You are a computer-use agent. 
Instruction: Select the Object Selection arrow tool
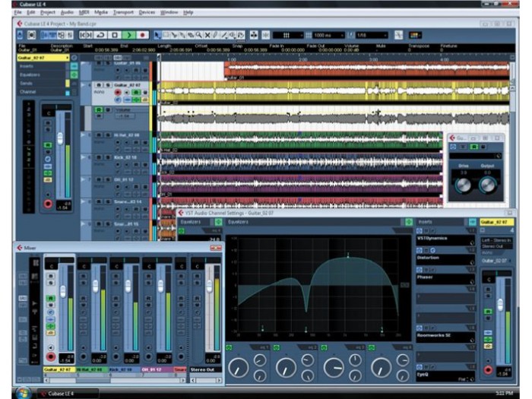(x=157, y=35)
